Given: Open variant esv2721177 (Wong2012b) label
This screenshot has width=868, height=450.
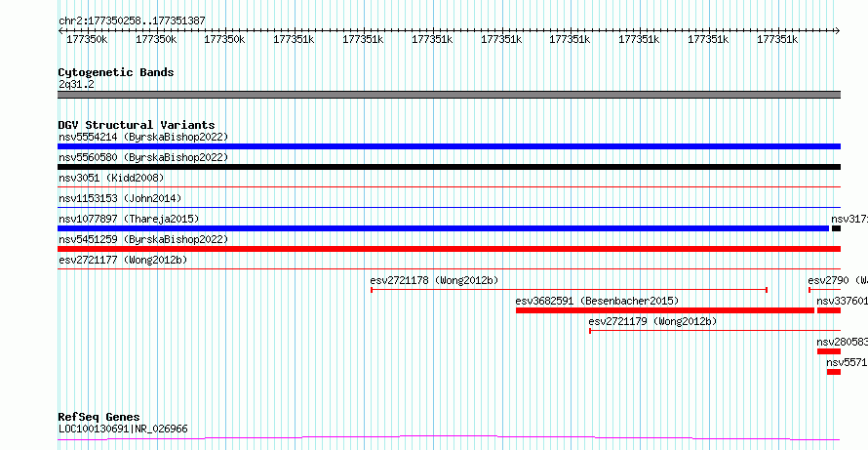Looking at the screenshot, I should [x=121, y=260].
